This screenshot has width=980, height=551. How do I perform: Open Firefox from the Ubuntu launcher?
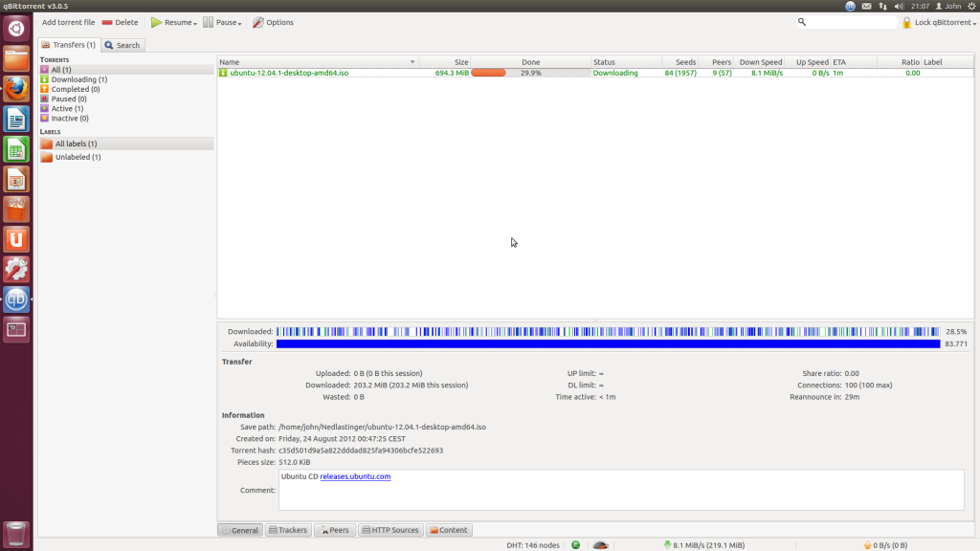(x=15, y=89)
